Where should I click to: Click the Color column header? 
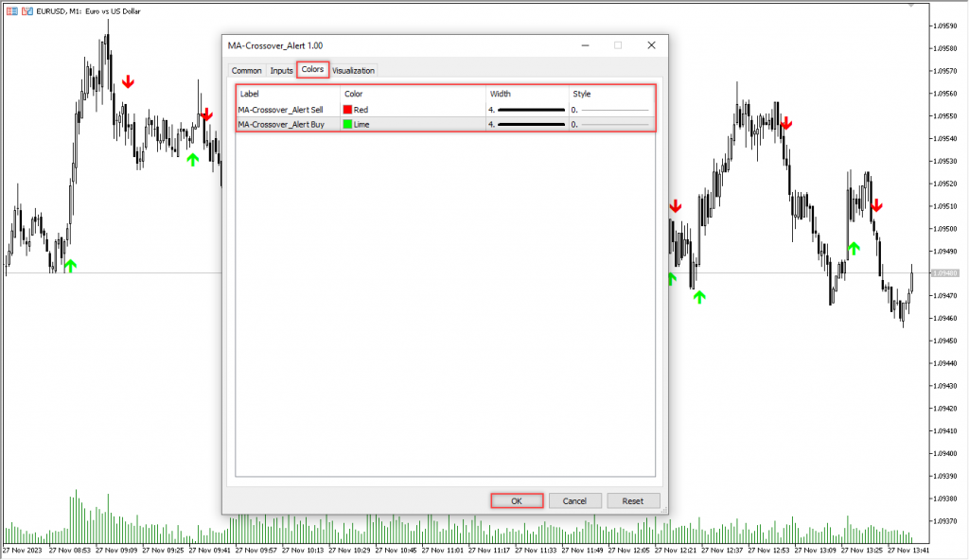click(x=413, y=94)
